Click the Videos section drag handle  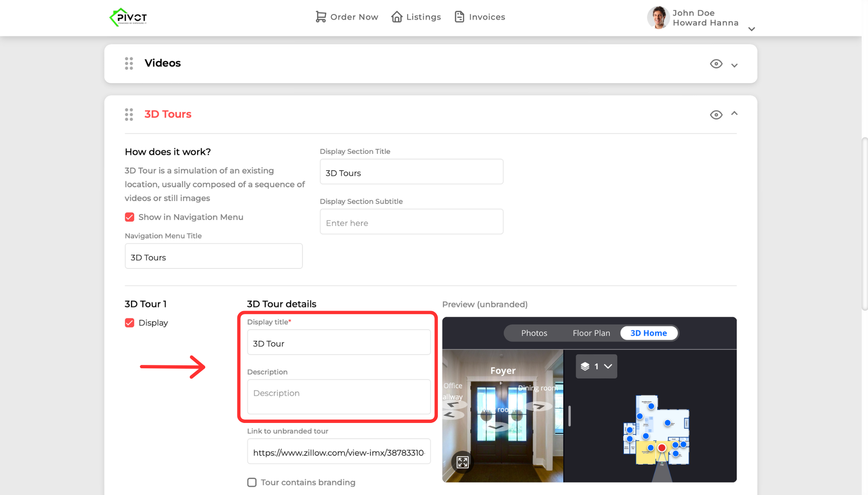[x=129, y=63]
